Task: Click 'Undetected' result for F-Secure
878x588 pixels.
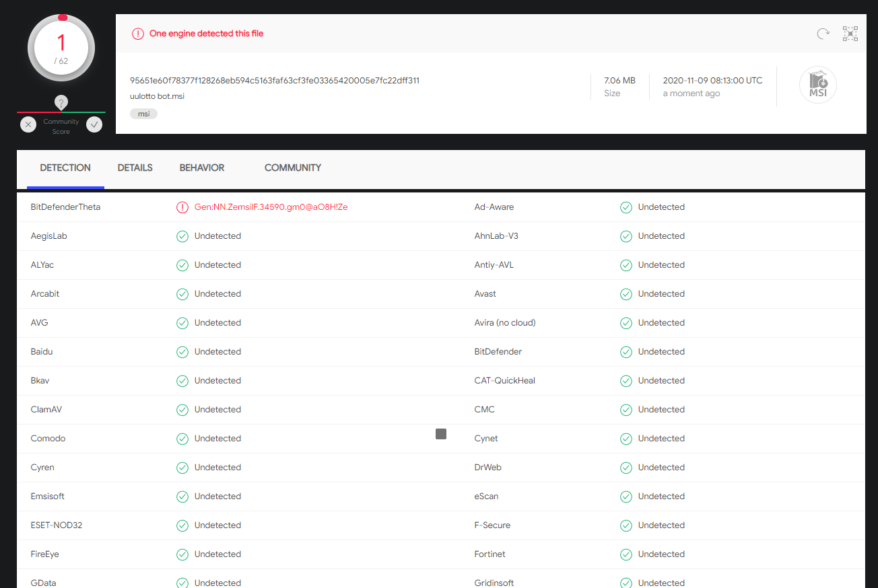Action: click(x=661, y=525)
